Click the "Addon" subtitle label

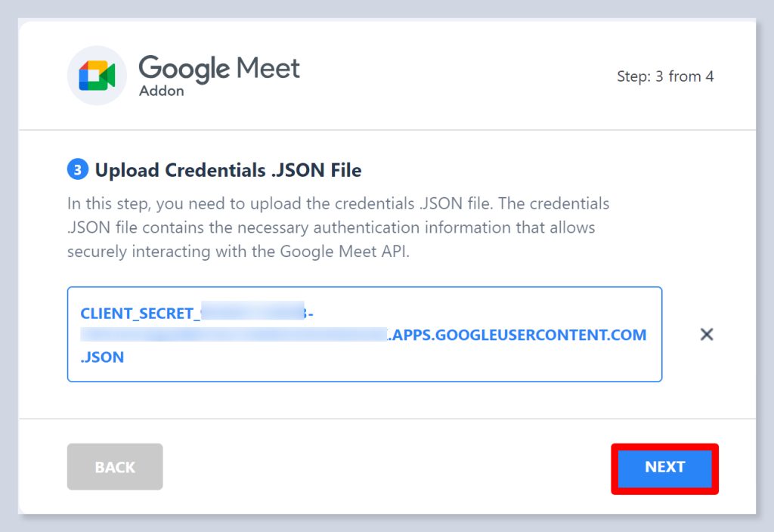click(161, 91)
